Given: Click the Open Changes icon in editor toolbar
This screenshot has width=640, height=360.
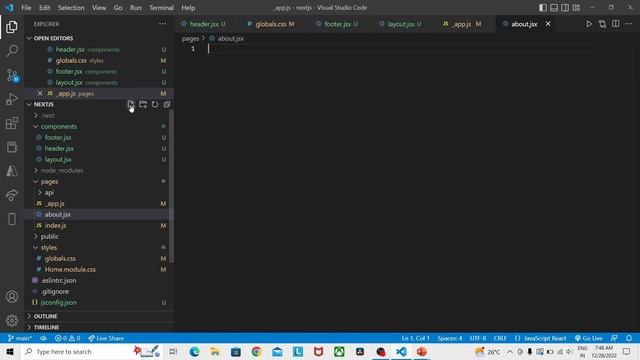Looking at the screenshot, I should click(x=602, y=24).
